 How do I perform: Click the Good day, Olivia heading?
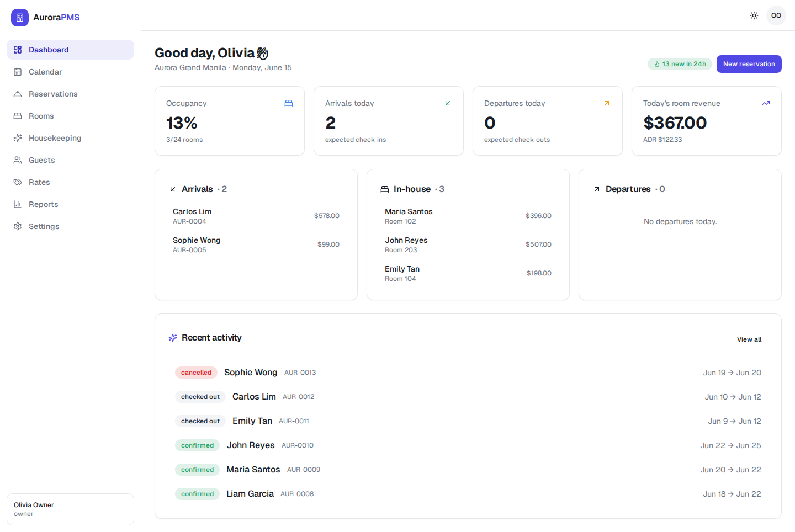pos(211,53)
